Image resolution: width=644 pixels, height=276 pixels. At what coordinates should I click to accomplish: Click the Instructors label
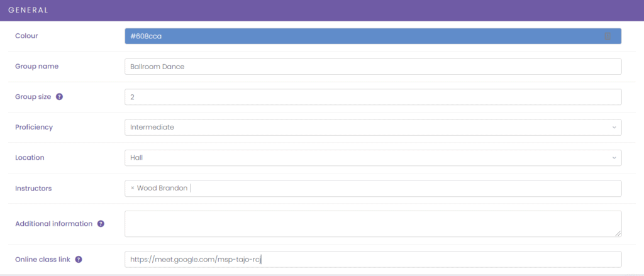(x=34, y=189)
